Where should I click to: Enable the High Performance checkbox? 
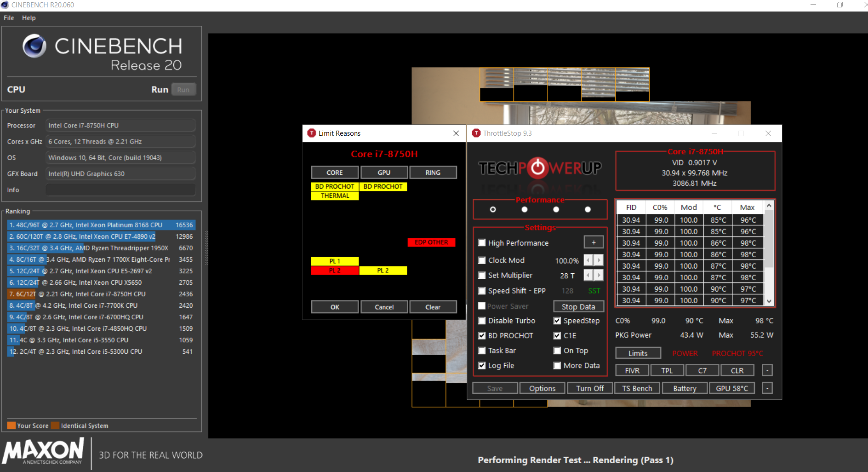coord(482,243)
